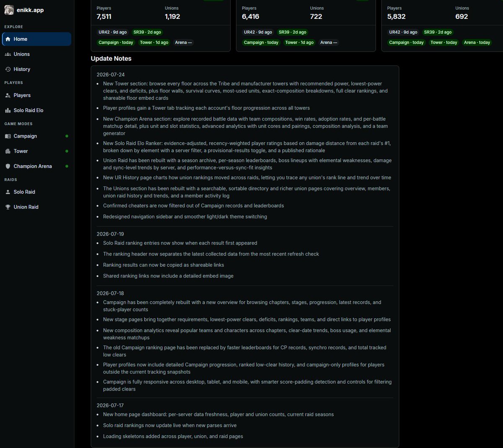Viewport: 503px width, 448px height.
Task: Click the 2026-07-19 date heading
Action: [x=110, y=234]
